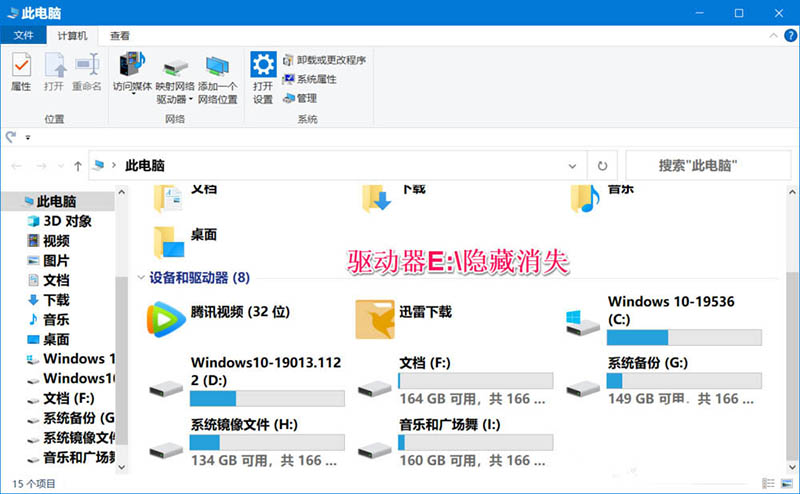This screenshot has width=800, height=494.
Task: Collapse the 设备和驱动器 (8) group
Action: pos(141,278)
